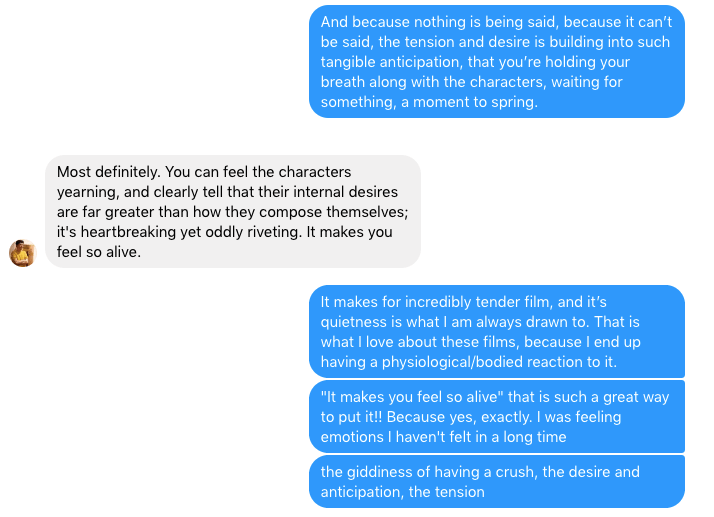Image resolution: width=714 pixels, height=517 pixels.
Task: Select the last message about giddiness of a crush
Action: click(x=496, y=481)
